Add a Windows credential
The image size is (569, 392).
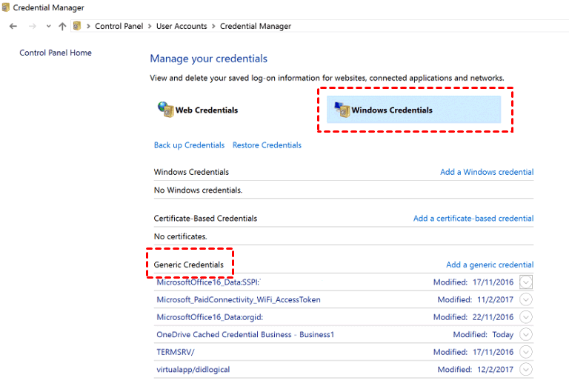pyautogui.click(x=486, y=172)
